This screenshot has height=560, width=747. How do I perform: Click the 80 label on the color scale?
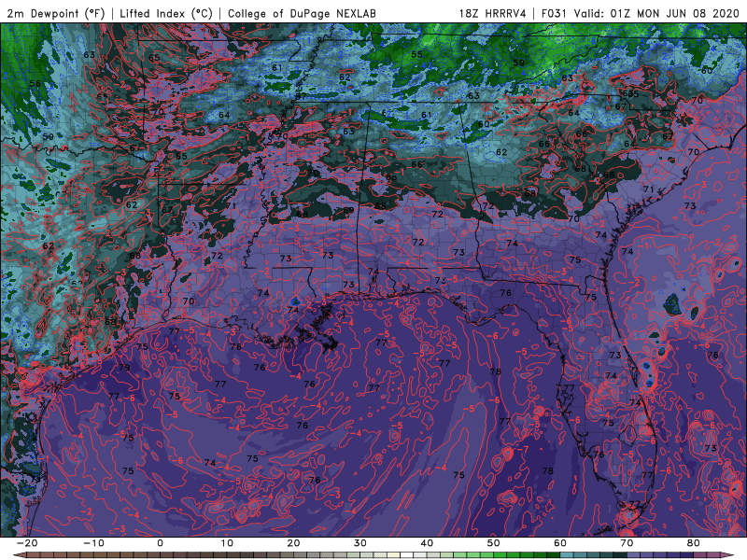pos(694,543)
